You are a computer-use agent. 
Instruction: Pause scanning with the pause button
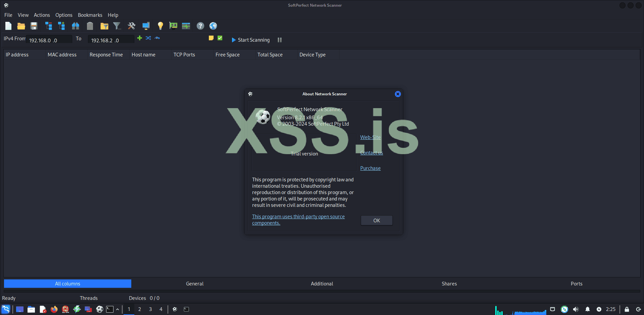pyautogui.click(x=280, y=40)
